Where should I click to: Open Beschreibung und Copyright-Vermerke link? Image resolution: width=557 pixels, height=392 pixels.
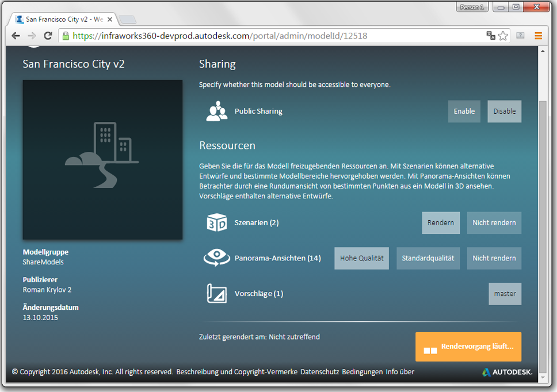(x=237, y=372)
